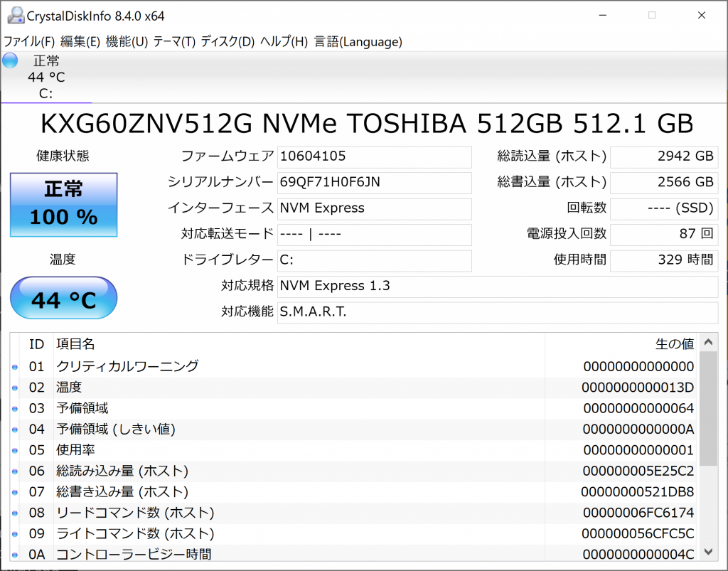Screen dimensions: 728x571
Task: Click the scroll up arrow of SMART list
Action: pyautogui.click(x=708, y=343)
